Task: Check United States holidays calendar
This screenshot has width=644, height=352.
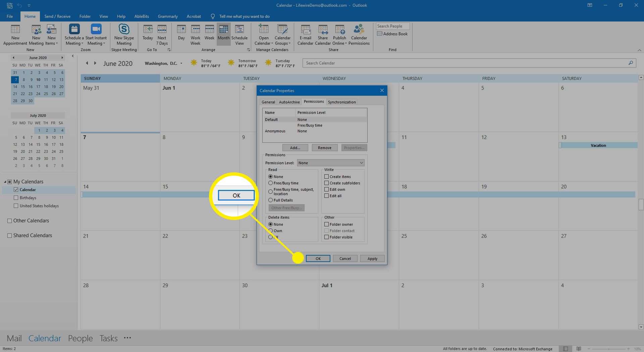Action: [16, 206]
